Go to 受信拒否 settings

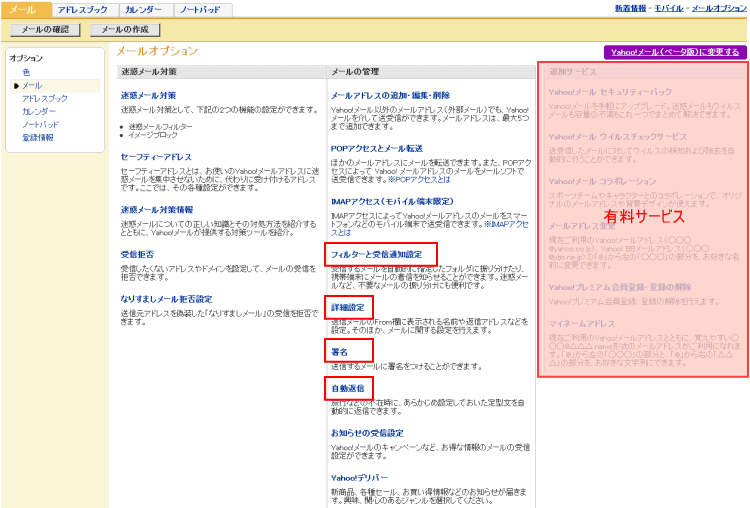pos(136,255)
